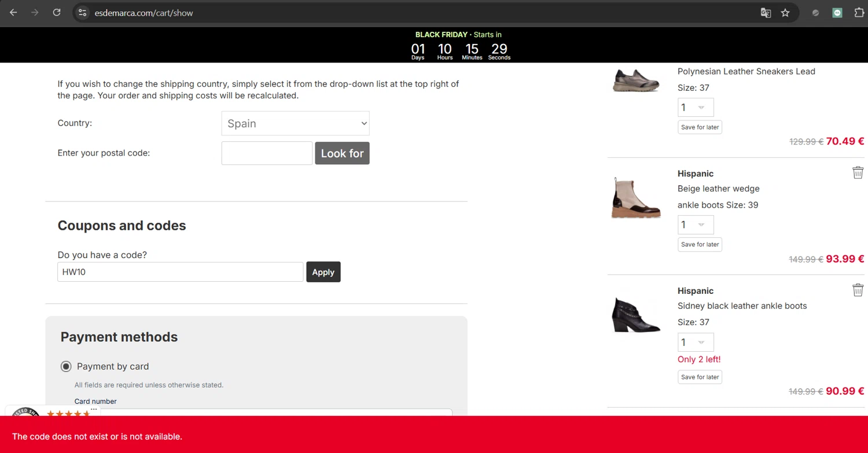Change quantity of Polynesian Leather Sneakers
The width and height of the screenshot is (868, 453).
[x=696, y=107]
